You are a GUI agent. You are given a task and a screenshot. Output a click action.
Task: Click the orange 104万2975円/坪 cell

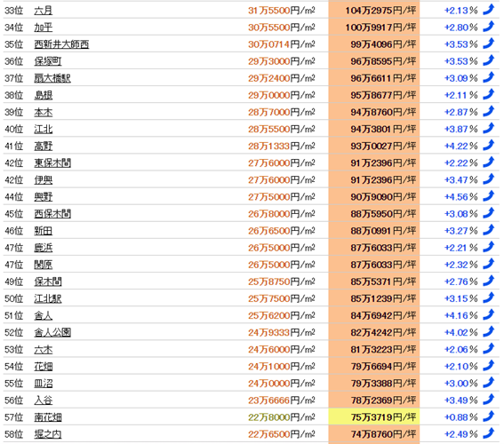click(x=374, y=10)
